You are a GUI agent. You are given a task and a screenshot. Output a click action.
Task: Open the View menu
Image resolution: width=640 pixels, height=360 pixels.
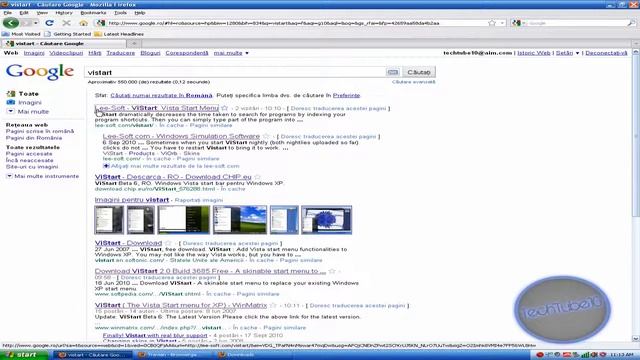click(x=42, y=13)
